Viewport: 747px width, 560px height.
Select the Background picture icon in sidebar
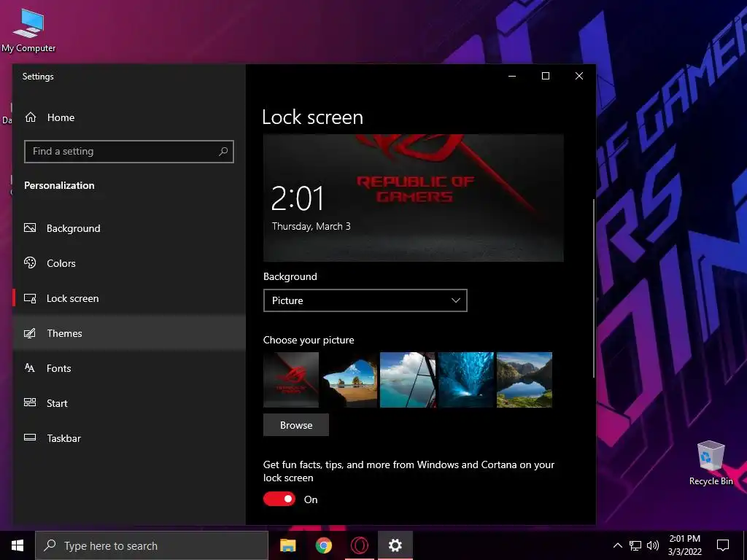coord(30,228)
